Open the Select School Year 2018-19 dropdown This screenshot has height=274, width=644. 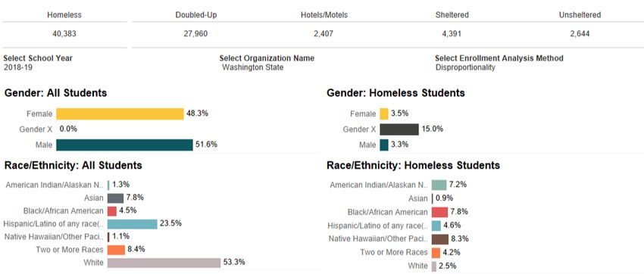pyautogui.click(x=18, y=67)
